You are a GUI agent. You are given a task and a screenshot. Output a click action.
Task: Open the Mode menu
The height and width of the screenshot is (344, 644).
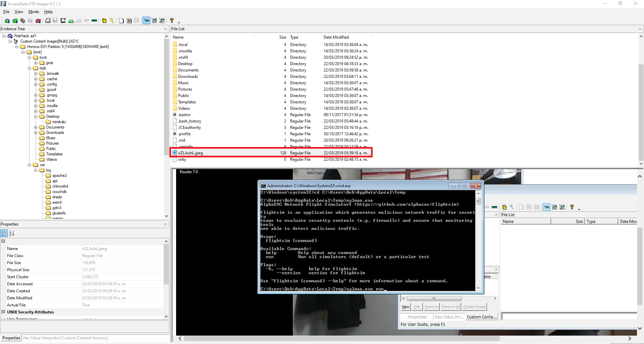coord(34,12)
